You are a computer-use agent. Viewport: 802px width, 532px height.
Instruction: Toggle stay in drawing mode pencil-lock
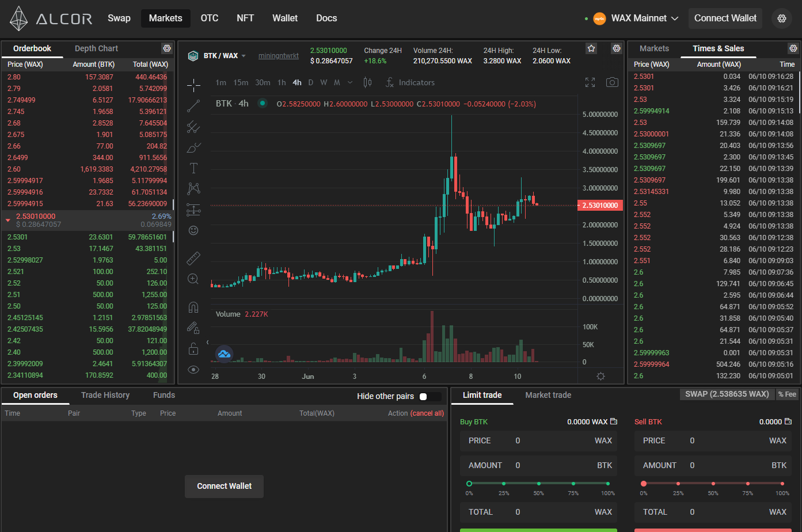pos(193,328)
